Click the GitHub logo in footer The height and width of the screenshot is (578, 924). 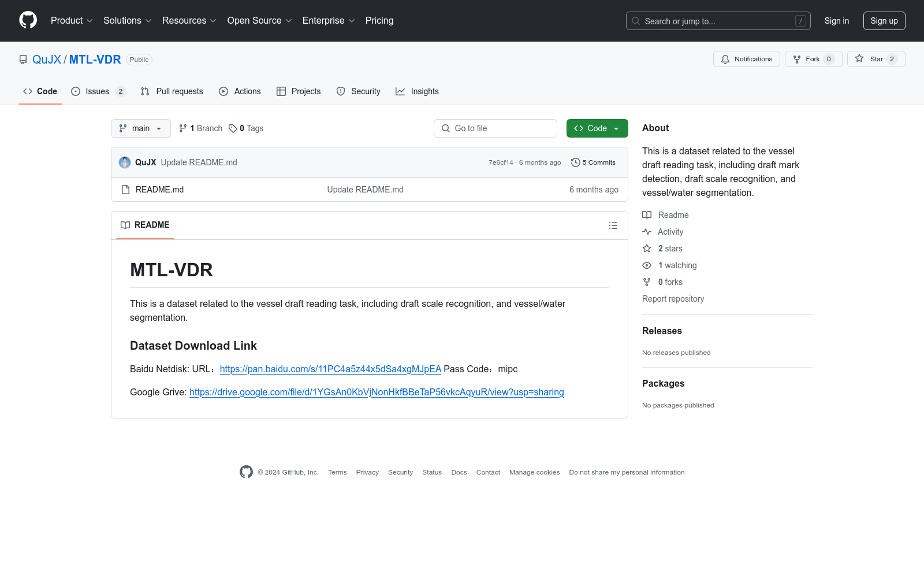[246, 472]
